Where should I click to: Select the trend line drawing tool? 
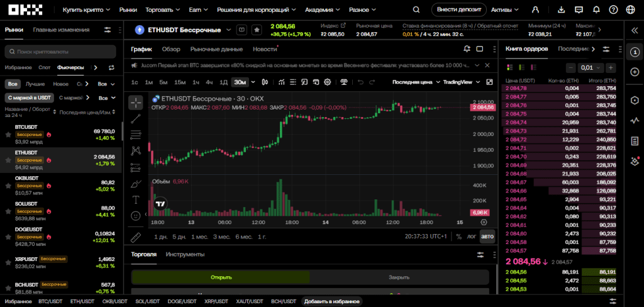click(136, 119)
